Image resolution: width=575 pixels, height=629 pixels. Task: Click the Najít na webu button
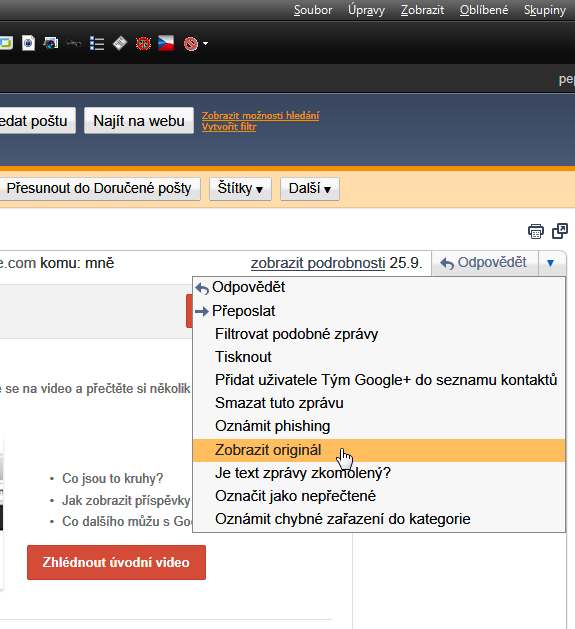(x=139, y=121)
